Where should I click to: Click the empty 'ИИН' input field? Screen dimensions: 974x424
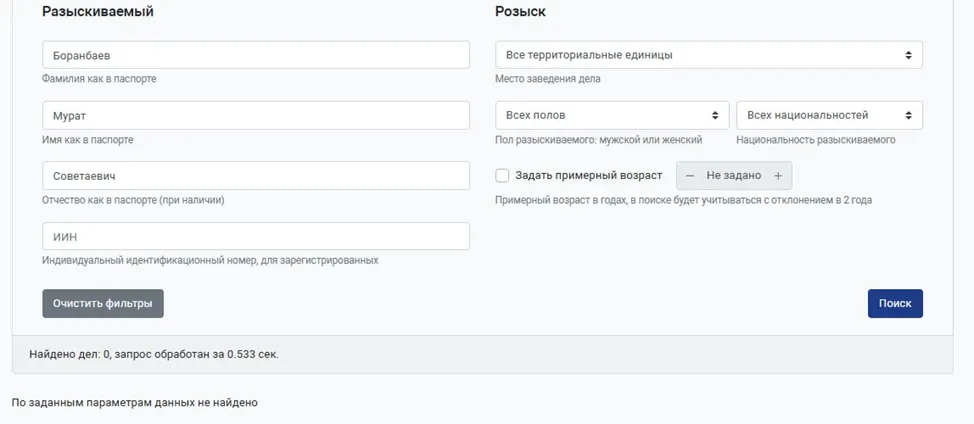coord(256,236)
